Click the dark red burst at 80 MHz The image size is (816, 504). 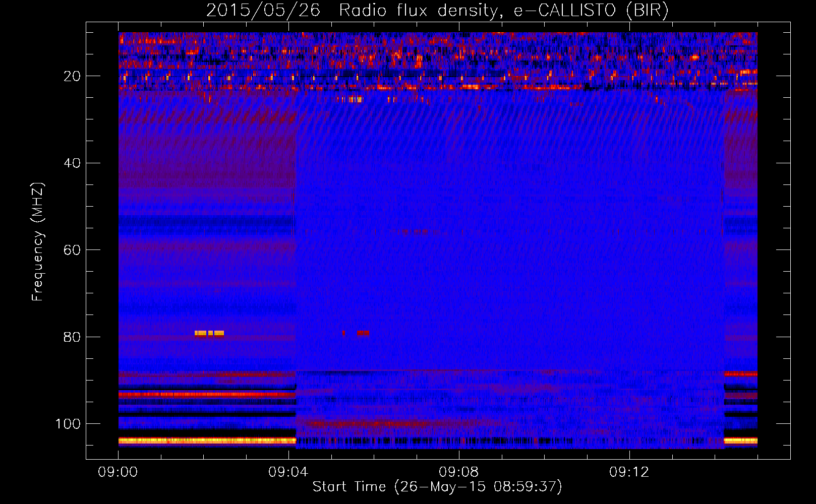click(x=363, y=333)
